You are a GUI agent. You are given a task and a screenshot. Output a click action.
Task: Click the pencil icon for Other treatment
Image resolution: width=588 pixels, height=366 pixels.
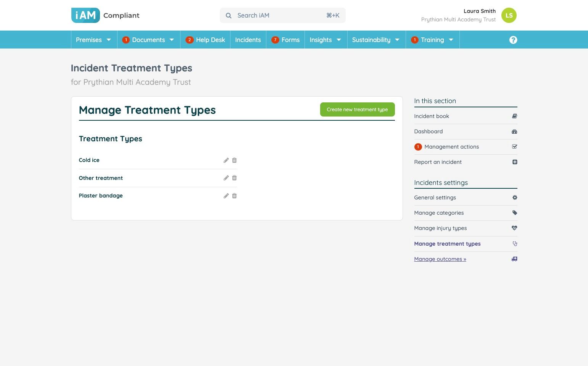point(226,178)
